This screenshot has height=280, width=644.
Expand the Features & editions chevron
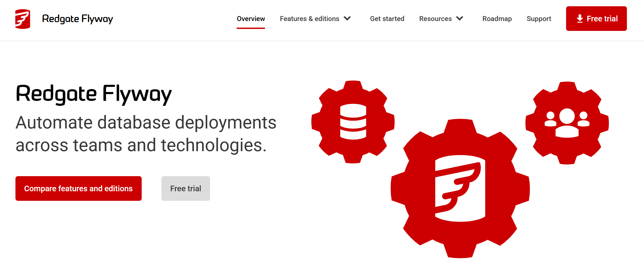tap(347, 18)
